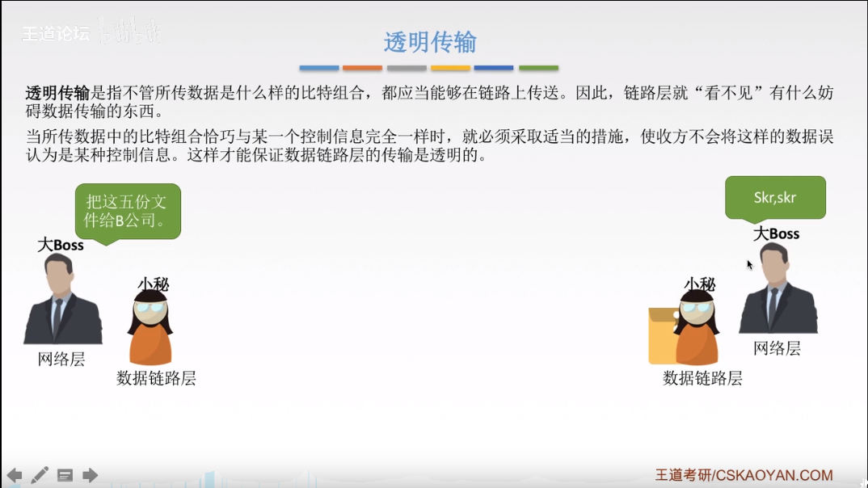
Task: Click the mouse cursor arrow graphic
Action: [x=748, y=264]
